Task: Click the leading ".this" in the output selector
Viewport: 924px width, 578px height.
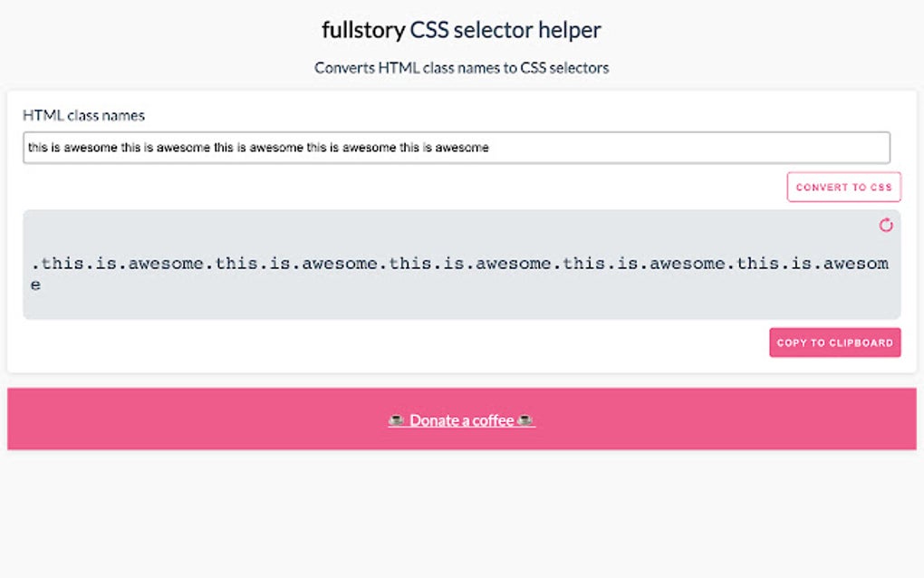Action: 54,264
